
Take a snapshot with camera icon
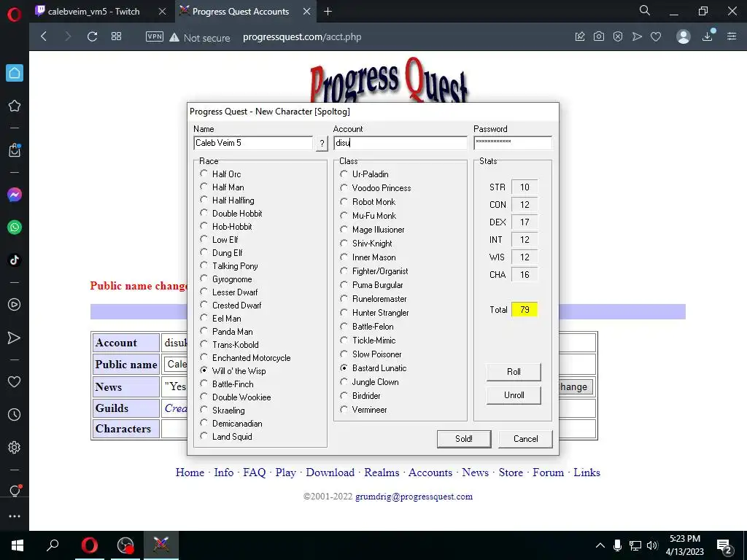click(x=599, y=36)
